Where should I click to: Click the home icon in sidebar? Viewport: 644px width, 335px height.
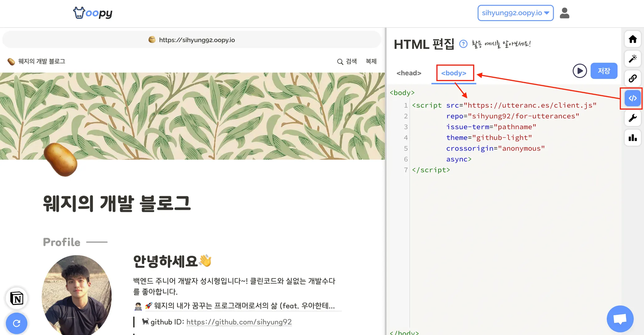point(633,39)
